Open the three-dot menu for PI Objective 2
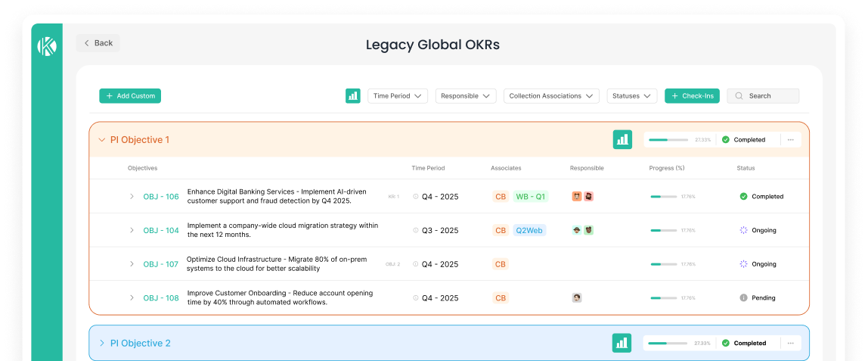The width and height of the screenshot is (868, 361). pyautogui.click(x=791, y=344)
